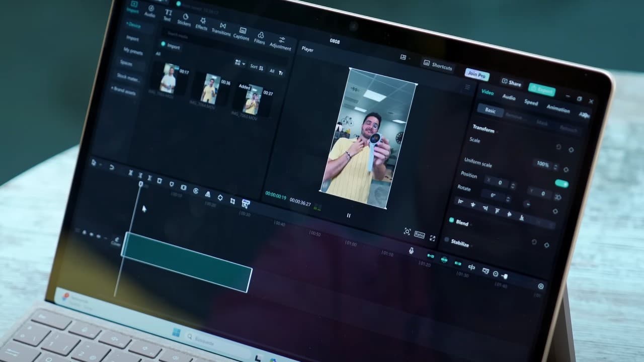644x362 pixels.
Task: Open the Filters tab
Action: click(x=260, y=39)
